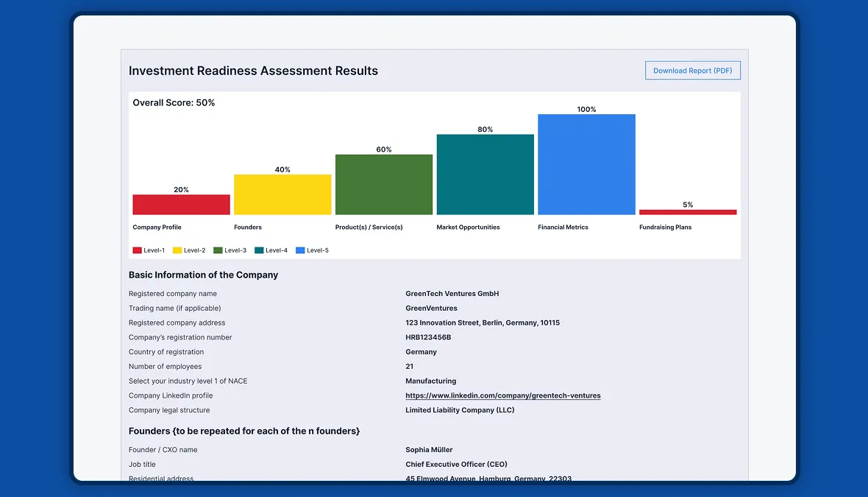The height and width of the screenshot is (497, 868).
Task: Click the 'Basic Information of the Company' heading
Action: [x=203, y=275]
